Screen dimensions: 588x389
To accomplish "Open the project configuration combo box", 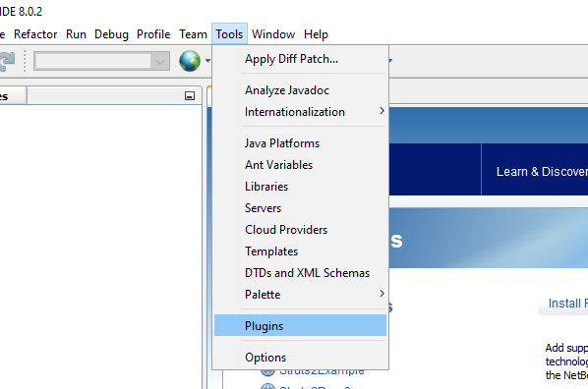I will tap(101, 61).
